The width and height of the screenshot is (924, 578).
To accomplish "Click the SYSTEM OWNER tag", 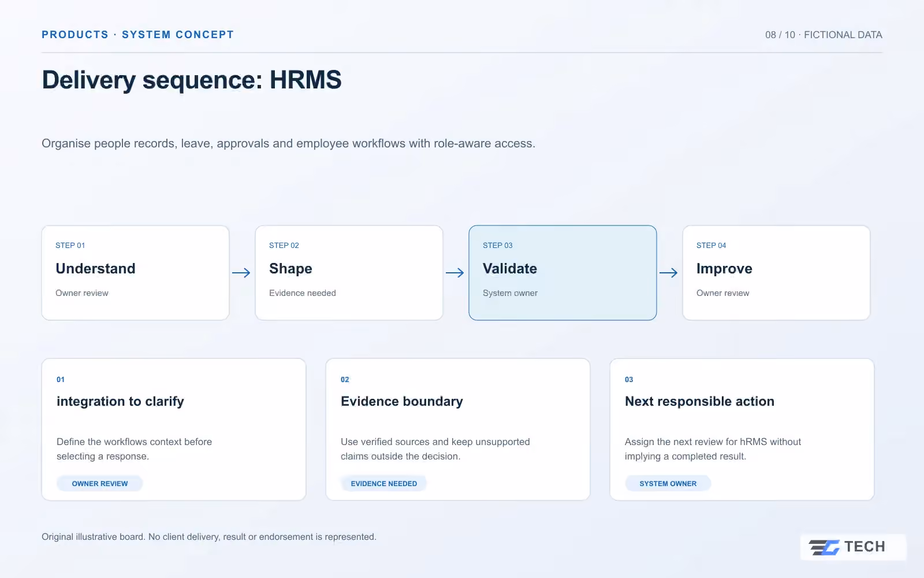I will [668, 484].
